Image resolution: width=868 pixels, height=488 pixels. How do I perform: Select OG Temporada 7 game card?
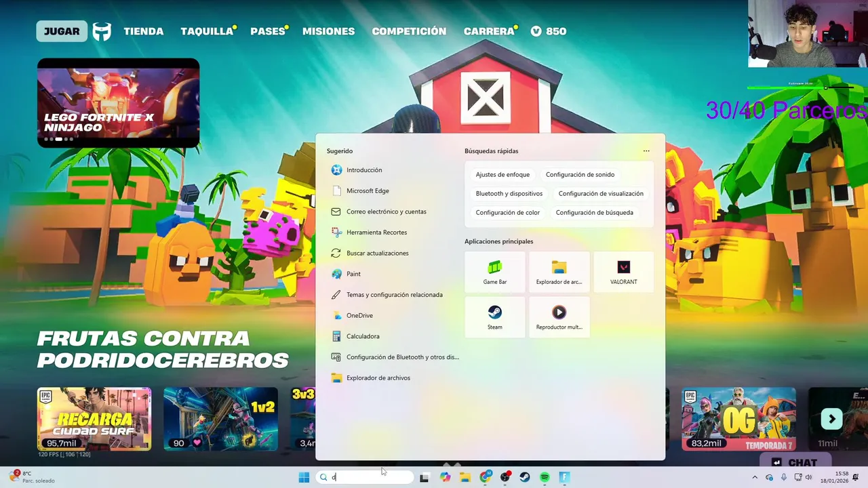[739, 419]
